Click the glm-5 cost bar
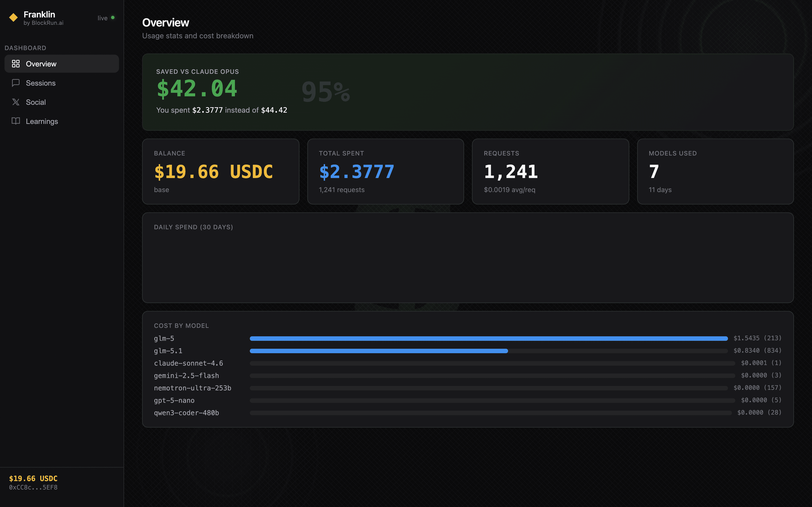The image size is (812, 507). 488,339
